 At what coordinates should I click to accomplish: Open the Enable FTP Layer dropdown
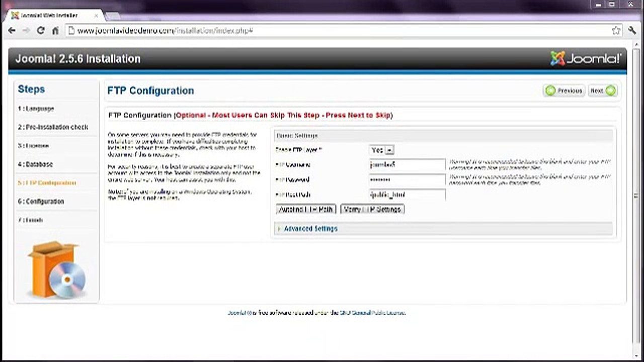(x=382, y=150)
